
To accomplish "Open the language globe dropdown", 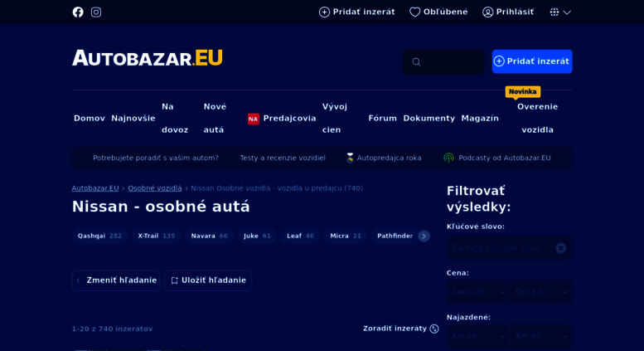I will pos(560,12).
